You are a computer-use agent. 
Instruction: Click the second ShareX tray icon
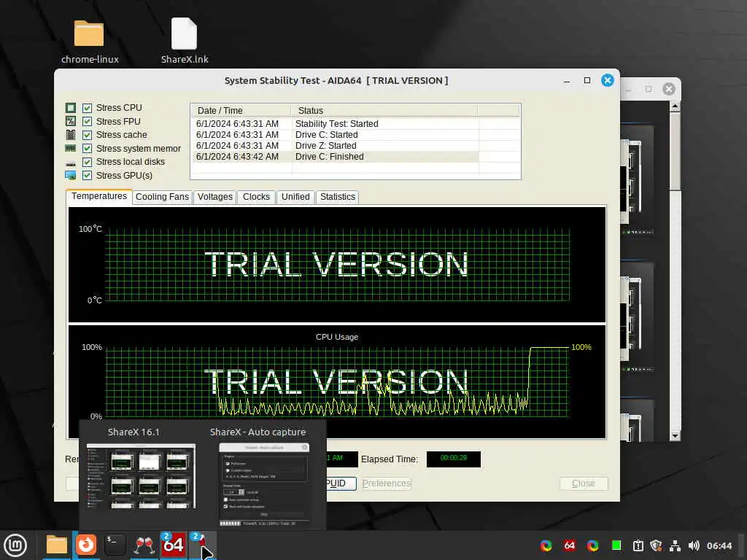point(592,545)
